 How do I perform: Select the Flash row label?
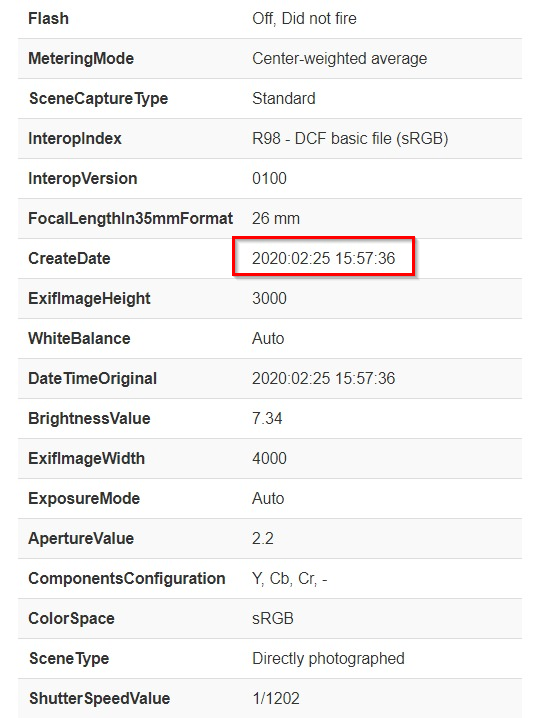pyautogui.click(x=49, y=18)
